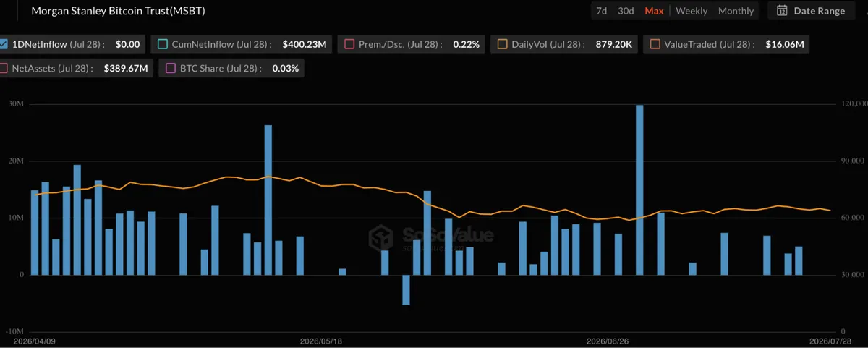Click the 0.22% Prem./Dsc. value
Image resolution: width=868 pixels, height=348 pixels.
(x=466, y=44)
